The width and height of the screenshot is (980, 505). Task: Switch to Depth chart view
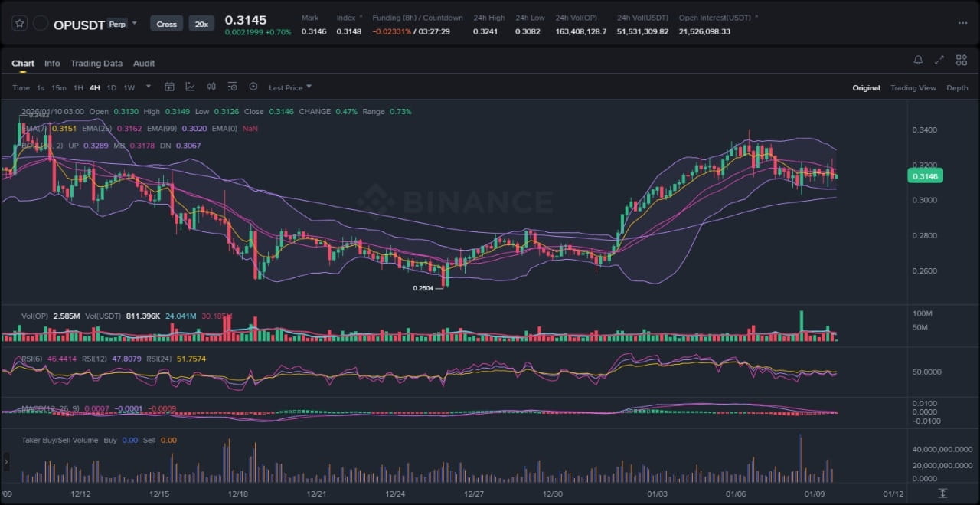(957, 88)
